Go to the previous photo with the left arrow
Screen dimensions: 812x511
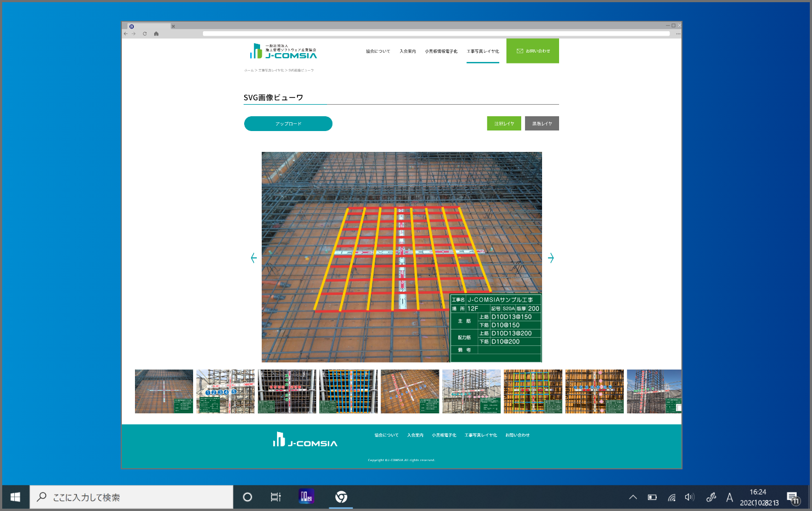pyautogui.click(x=253, y=258)
